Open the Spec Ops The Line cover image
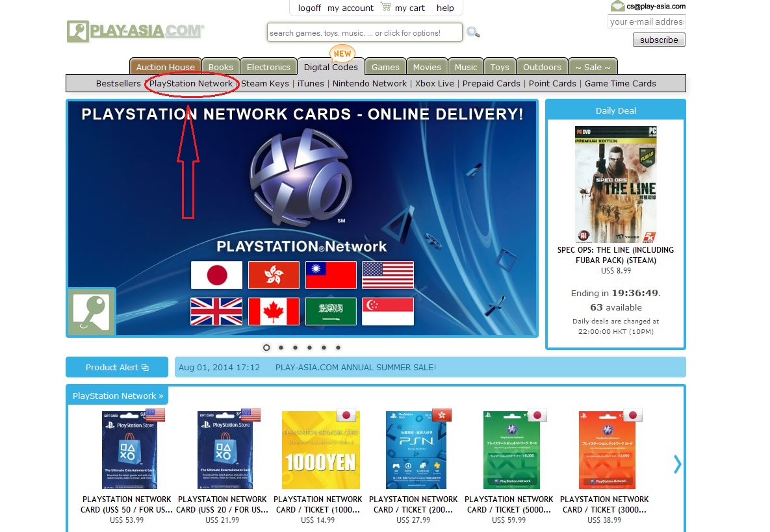The width and height of the screenshot is (770, 532). (615, 184)
